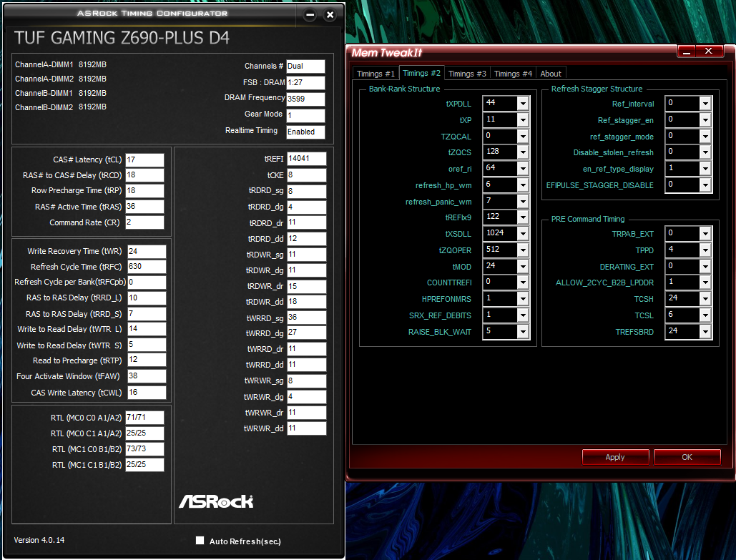Open the tXSDLL dropdown
This screenshot has height=560, width=736.
522,234
